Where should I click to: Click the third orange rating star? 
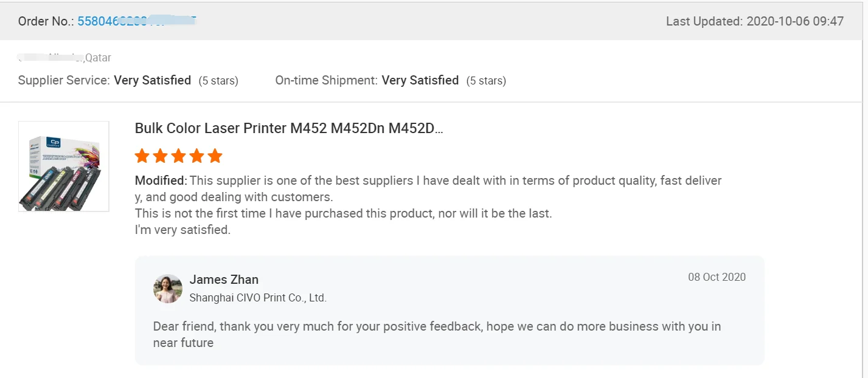(x=178, y=156)
